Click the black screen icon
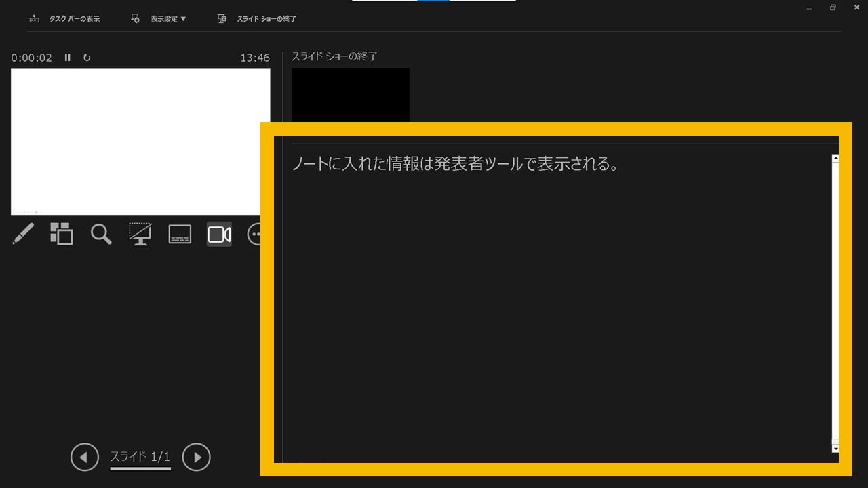Screen dimensions: 868x488 tap(140, 234)
